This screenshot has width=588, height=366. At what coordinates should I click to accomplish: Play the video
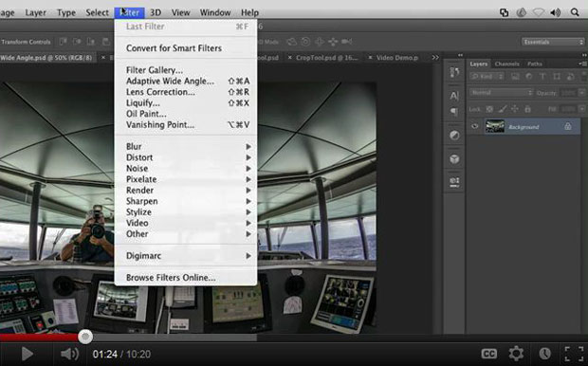pyautogui.click(x=27, y=354)
